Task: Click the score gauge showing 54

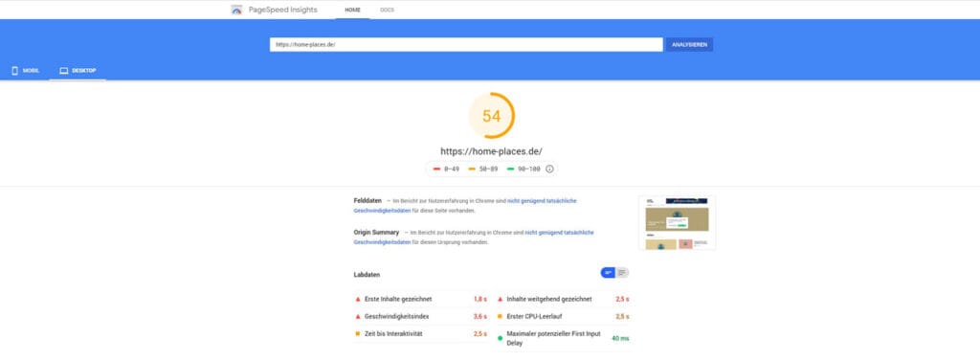Action: click(491, 116)
